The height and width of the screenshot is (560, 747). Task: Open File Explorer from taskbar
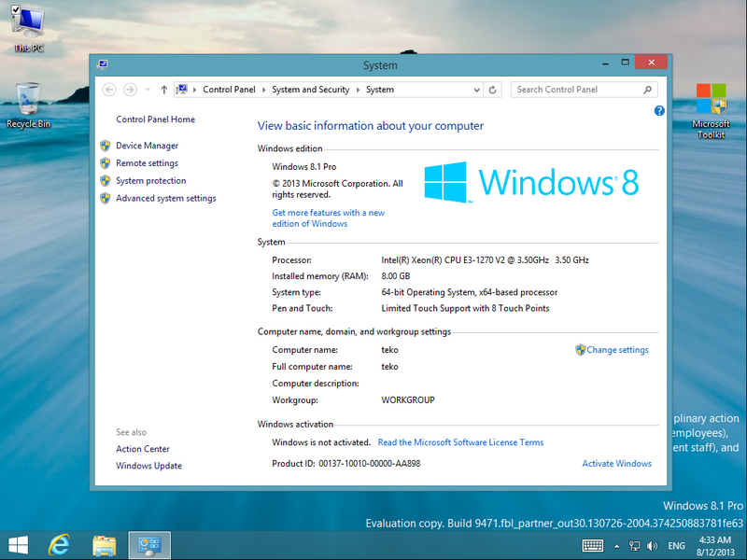tap(105, 546)
